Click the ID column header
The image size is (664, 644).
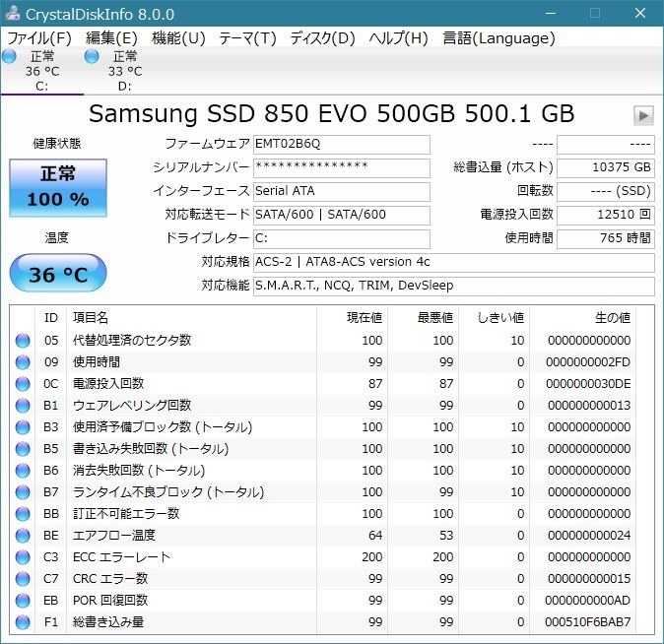[51, 317]
